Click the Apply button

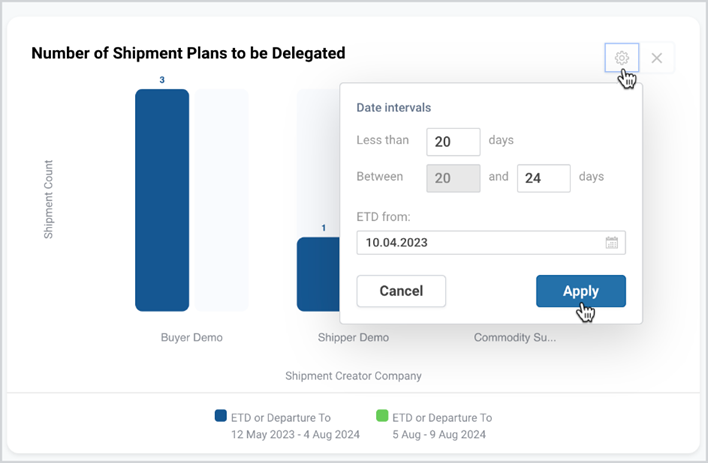pyautogui.click(x=581, y=291)
